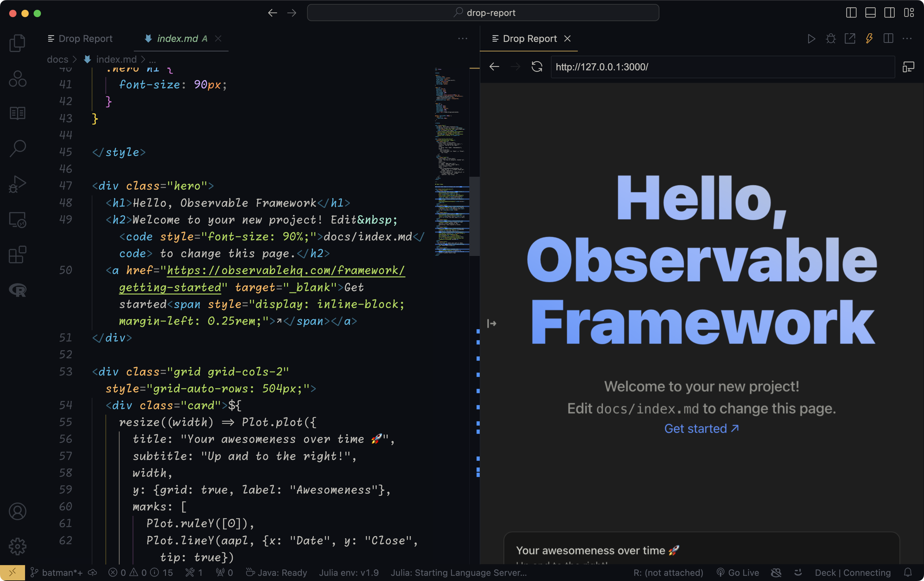The image size is (924, 581).
Task: Open the Run and Debug view
Action: pyautogui.click(x=17, y=184)
